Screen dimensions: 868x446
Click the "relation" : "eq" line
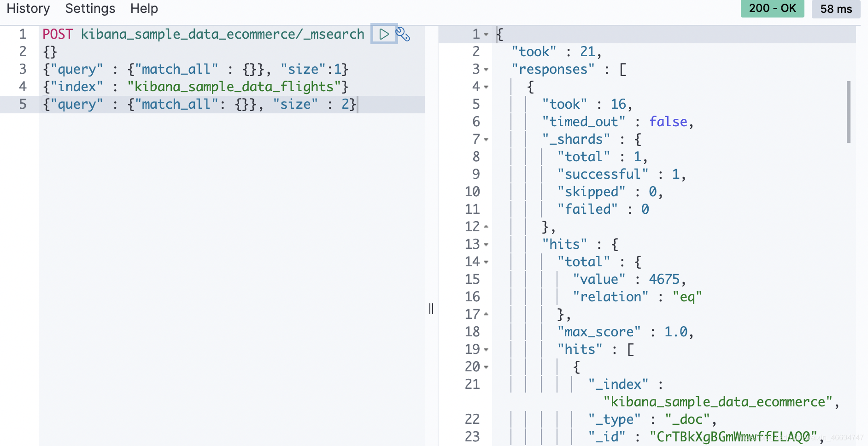click(x=637, y=297)
